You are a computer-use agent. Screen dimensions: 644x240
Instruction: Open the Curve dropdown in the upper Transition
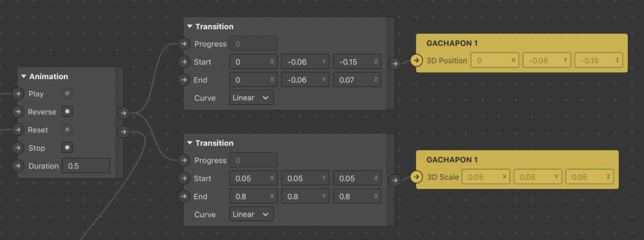(251, 97)
